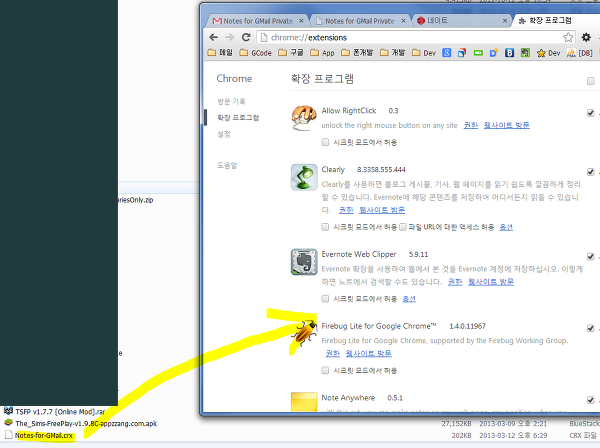Switch to first Notes for GMail Private tab
The height and width of the screenshot is (448, 600).
(x=257, y=21)
